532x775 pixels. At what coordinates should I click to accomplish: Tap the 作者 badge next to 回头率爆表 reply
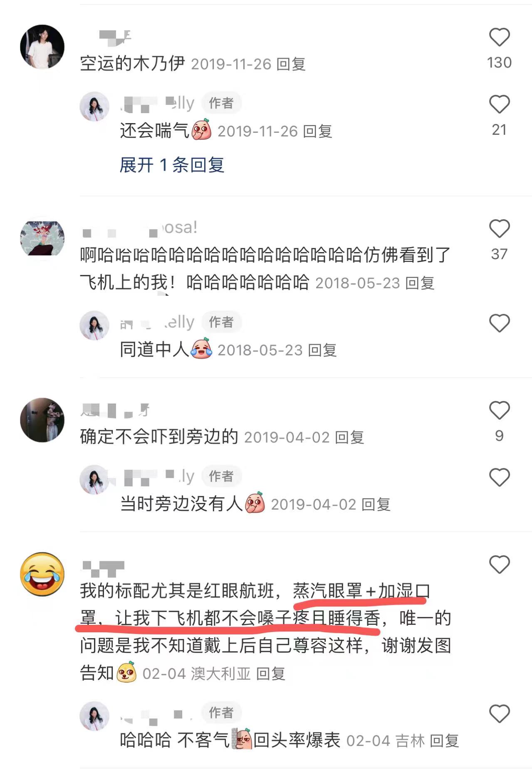(x=221, y=713)
